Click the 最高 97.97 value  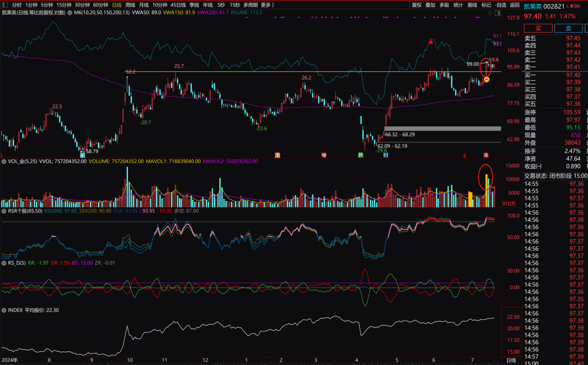point(573,120)
